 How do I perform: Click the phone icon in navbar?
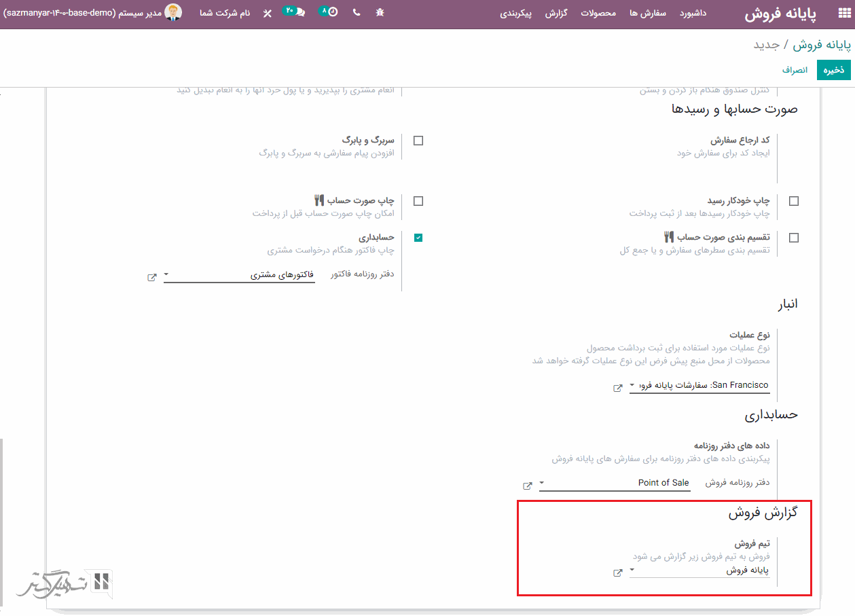point(357,13)
